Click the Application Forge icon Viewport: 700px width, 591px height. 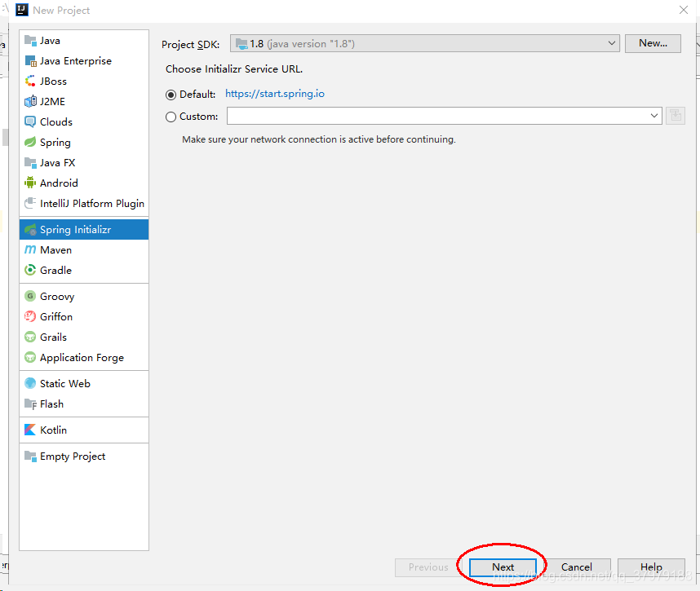click(x=30, y=357)
